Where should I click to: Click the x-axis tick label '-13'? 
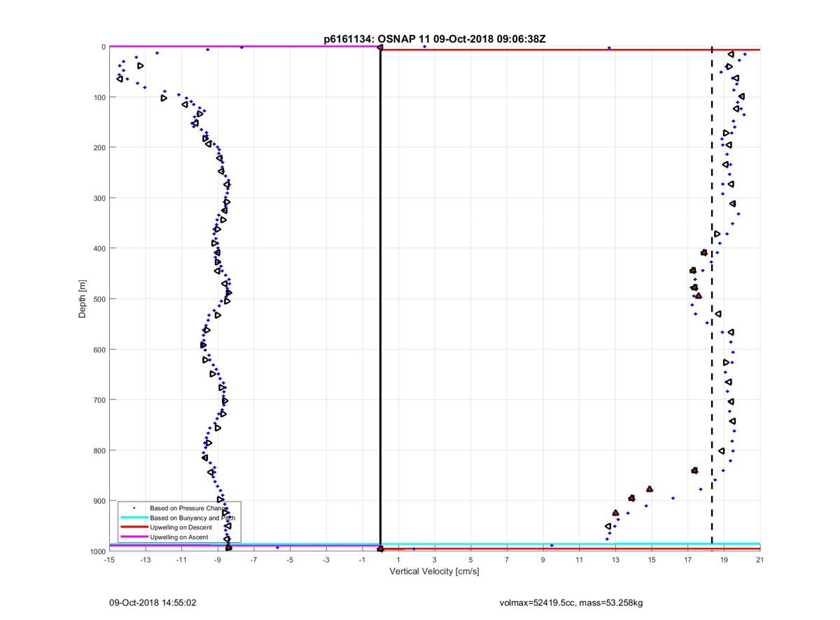pos(146,560)
